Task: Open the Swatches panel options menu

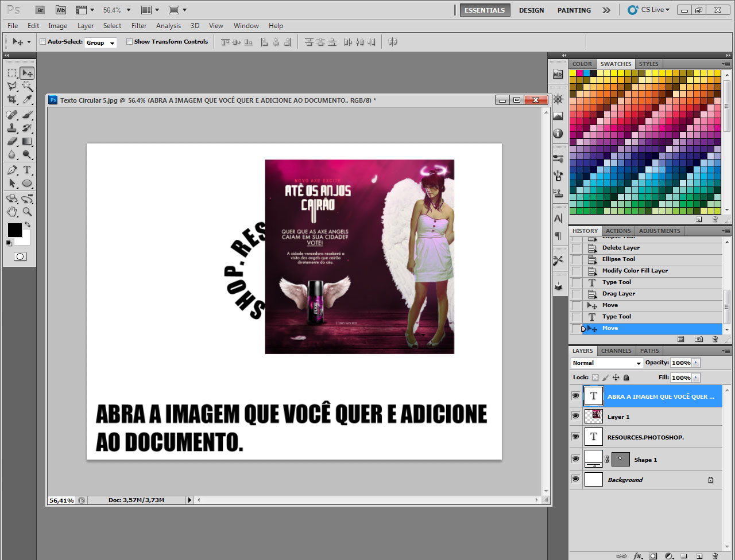Action: point(726,64)
